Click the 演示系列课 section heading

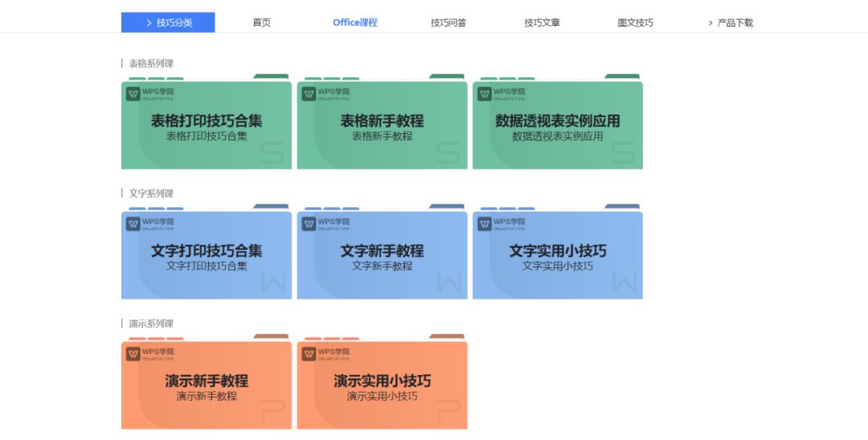[x=151, y=324]
